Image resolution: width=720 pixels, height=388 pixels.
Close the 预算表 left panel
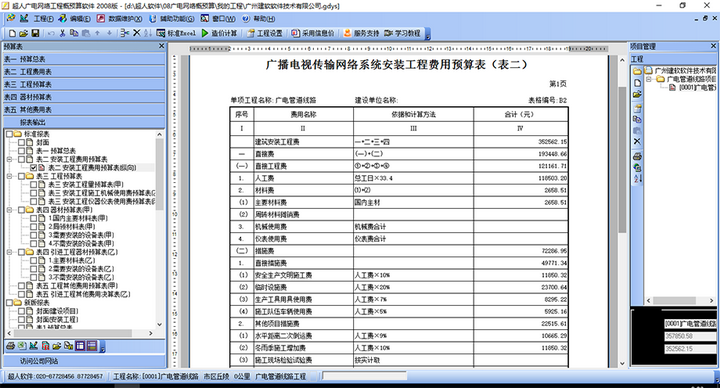[x=161, y=46]
